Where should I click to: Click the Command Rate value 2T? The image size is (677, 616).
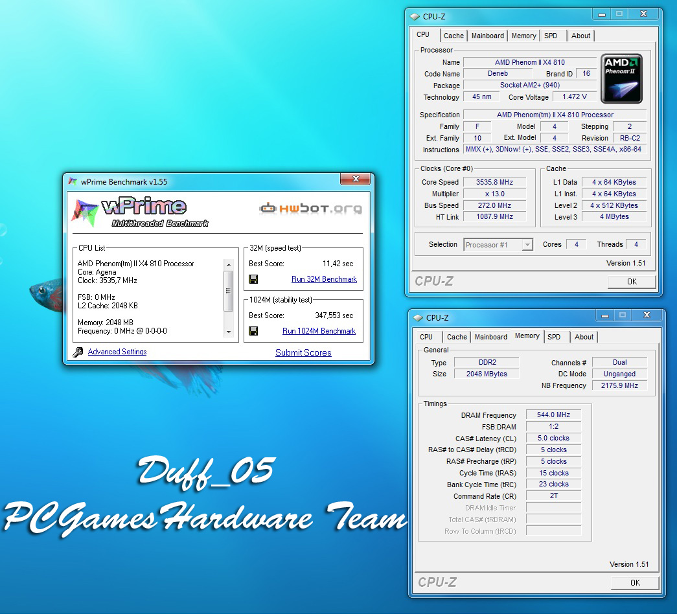[x=553, y=496]
